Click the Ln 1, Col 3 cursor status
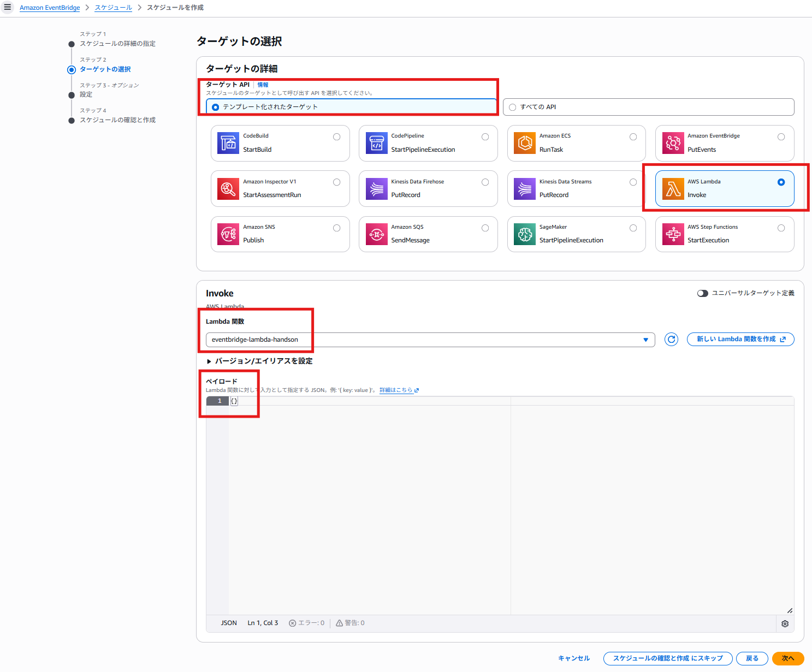Image resolution: width=812 pixels, height=672 pixels. (263, 623)
